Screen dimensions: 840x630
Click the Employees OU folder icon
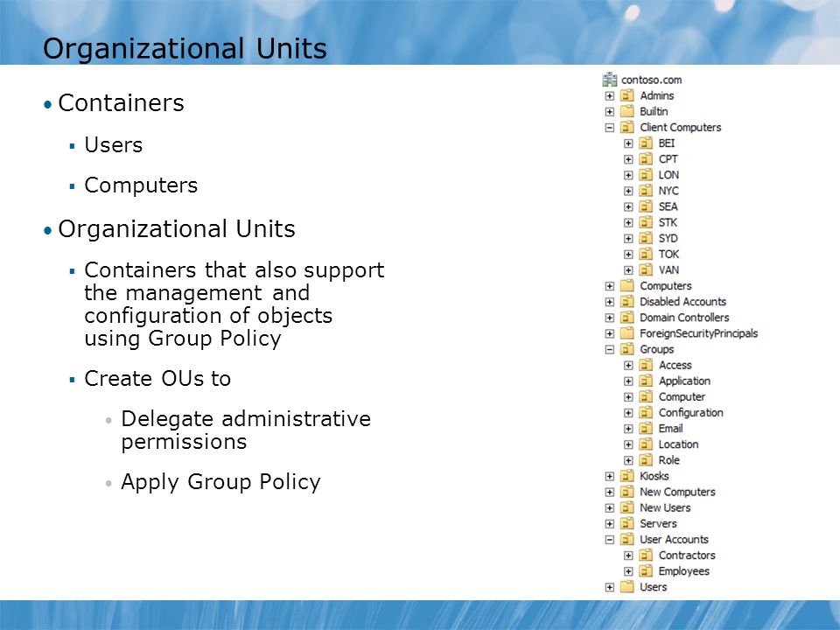coord(646,571)
